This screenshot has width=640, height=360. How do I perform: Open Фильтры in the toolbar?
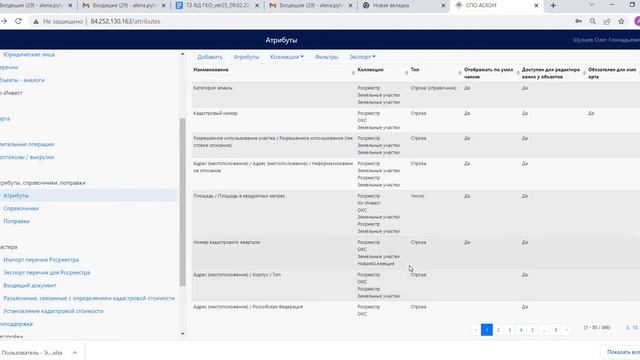(326, 57)
